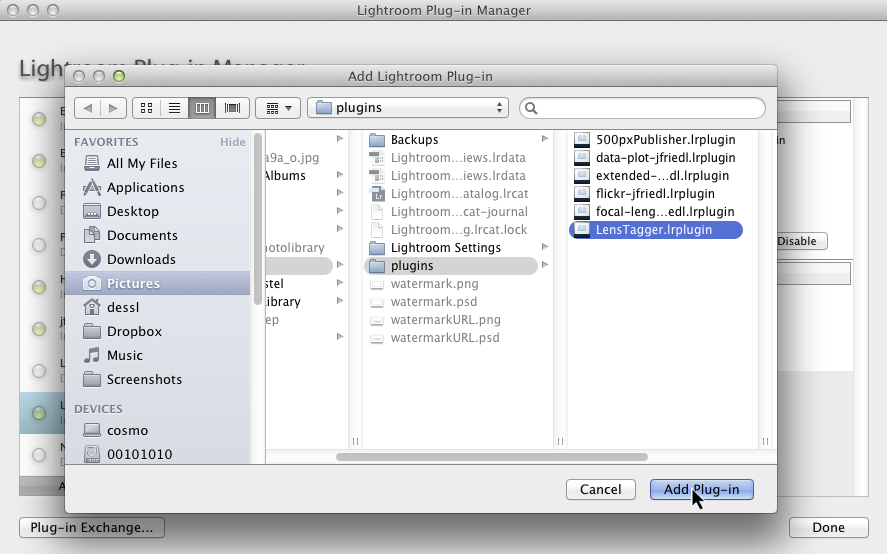This screenshot has width=887, height=554.
Task: Click the back navigation arrow
Action: tap(88, 108)
